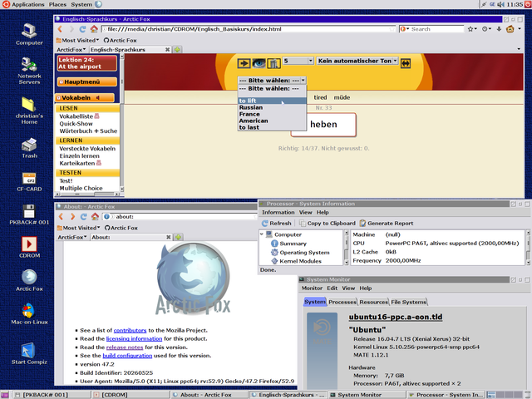Select 'France' from the dropdown list
The image size is (532, 399).
tap(272, 115)
